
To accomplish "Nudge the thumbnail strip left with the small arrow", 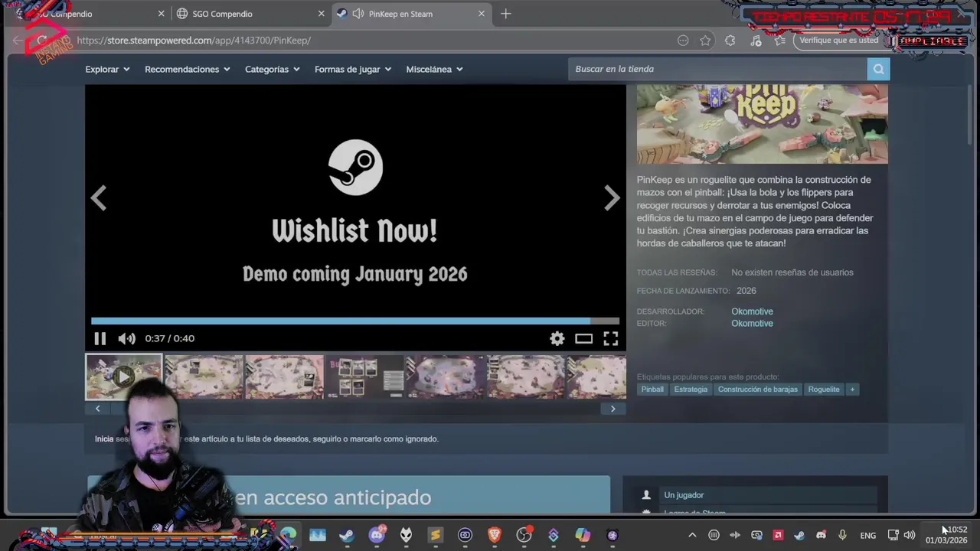I will 97,409.
